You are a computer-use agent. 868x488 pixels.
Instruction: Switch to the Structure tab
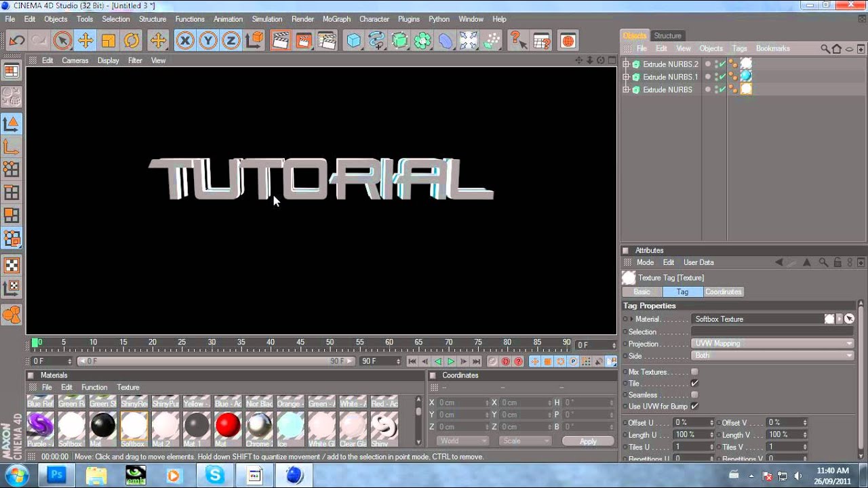click(x=667, y=35)
